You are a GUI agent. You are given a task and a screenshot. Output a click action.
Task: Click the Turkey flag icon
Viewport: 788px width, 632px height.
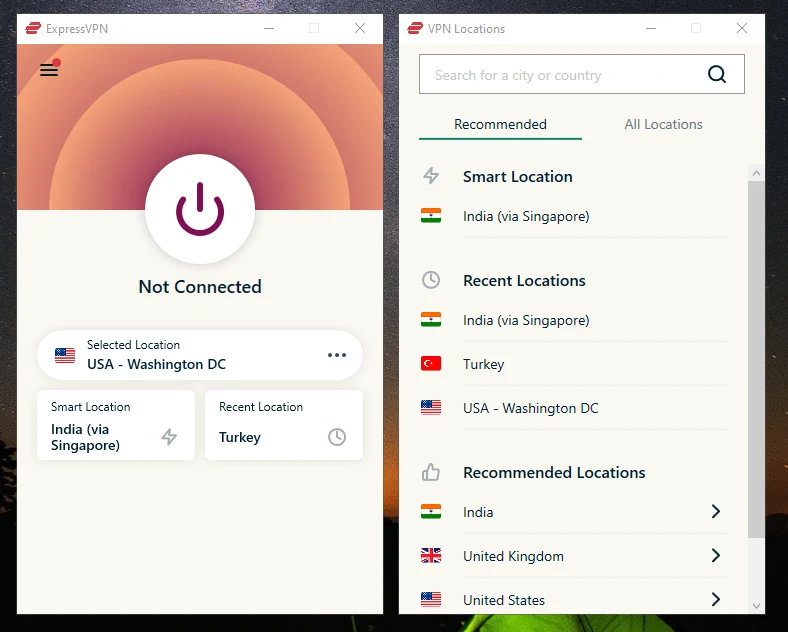[431, 363]
